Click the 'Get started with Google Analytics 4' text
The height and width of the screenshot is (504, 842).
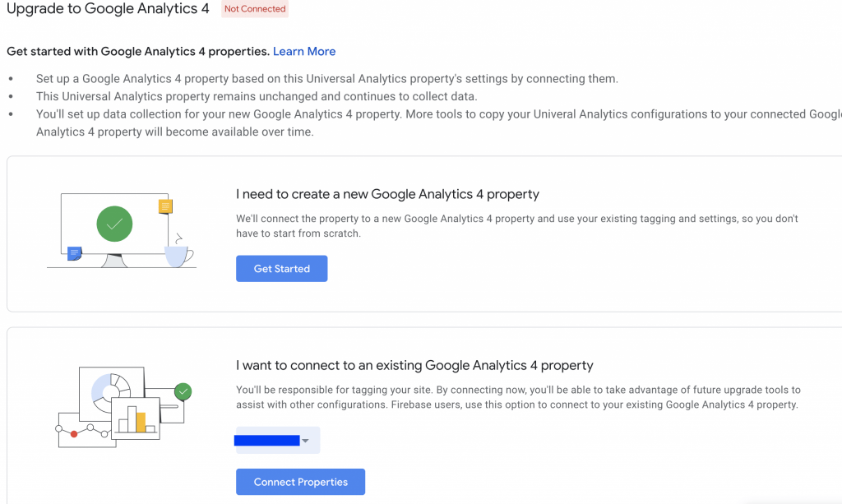pyautogui.click(x=137, y=51)
